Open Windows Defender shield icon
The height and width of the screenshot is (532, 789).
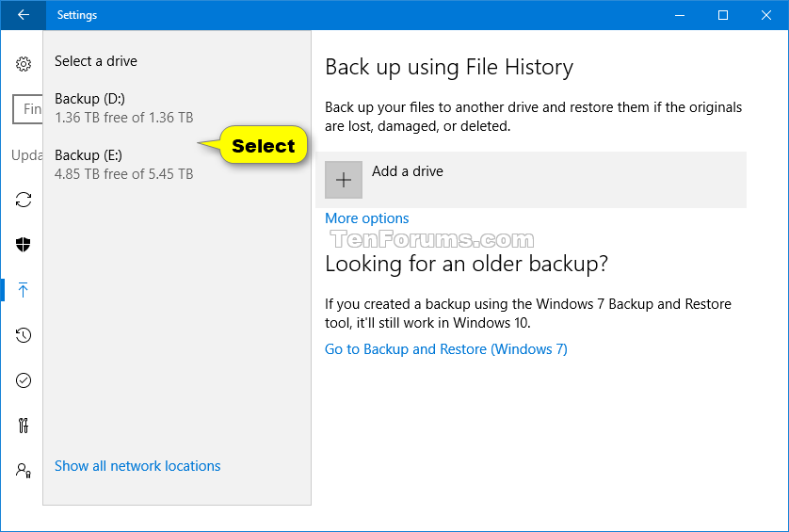pyautogui.click(x=24, y=245)
